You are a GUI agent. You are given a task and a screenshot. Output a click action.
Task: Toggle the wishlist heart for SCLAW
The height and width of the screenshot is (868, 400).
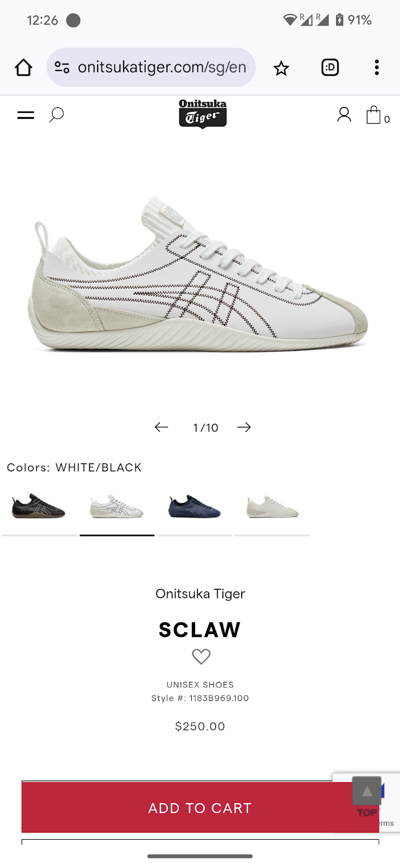(201, 657)
